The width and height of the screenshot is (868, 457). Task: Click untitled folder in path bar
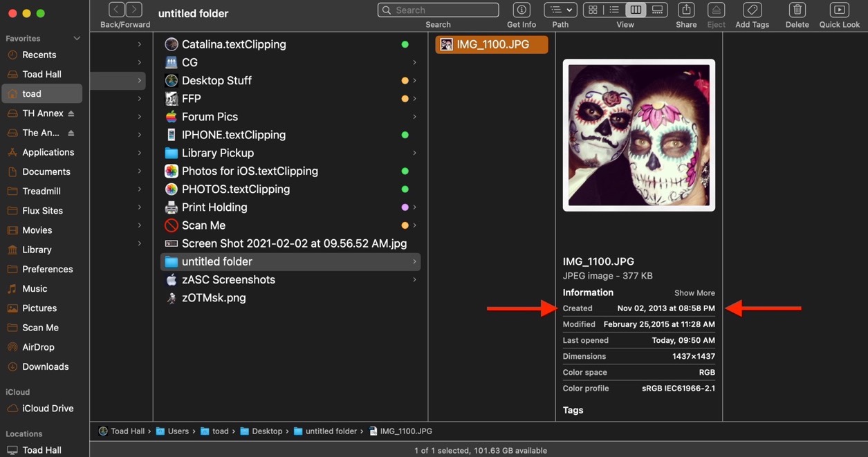point(325,431)
